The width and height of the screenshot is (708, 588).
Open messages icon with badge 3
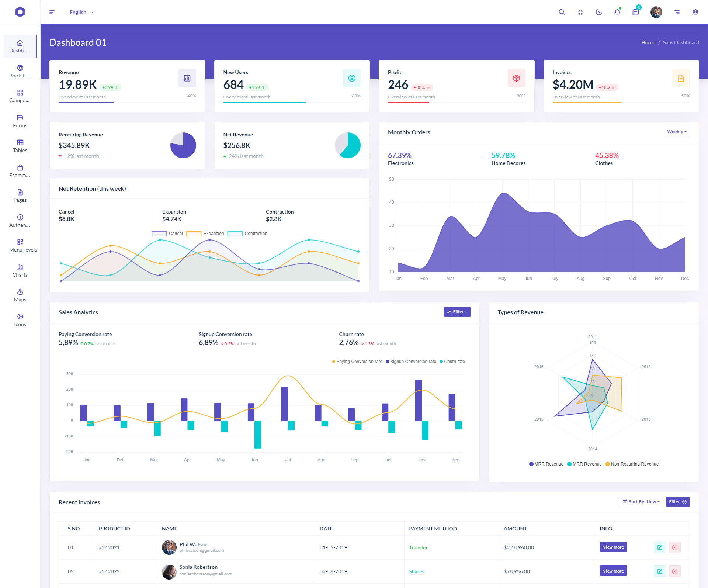pos(635,12)
